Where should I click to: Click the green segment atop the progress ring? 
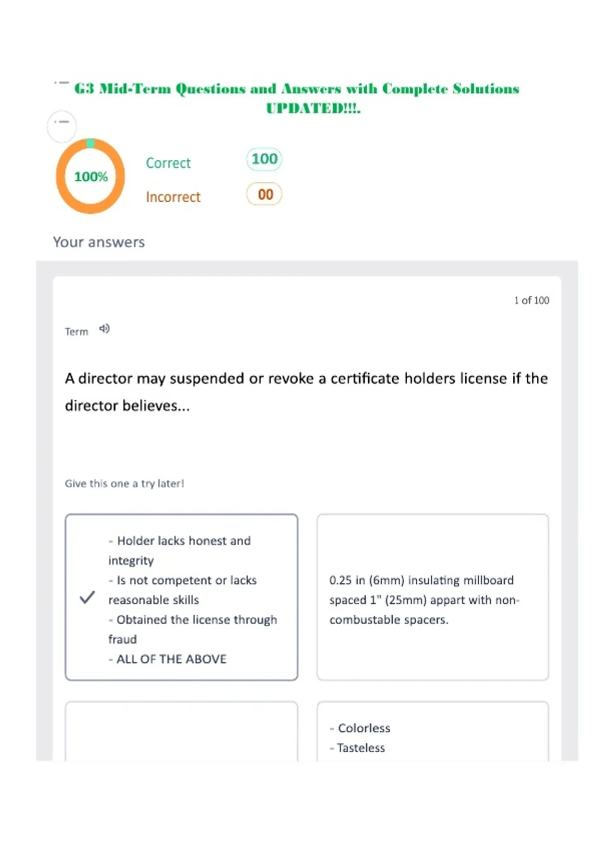[x=90, y=143]
